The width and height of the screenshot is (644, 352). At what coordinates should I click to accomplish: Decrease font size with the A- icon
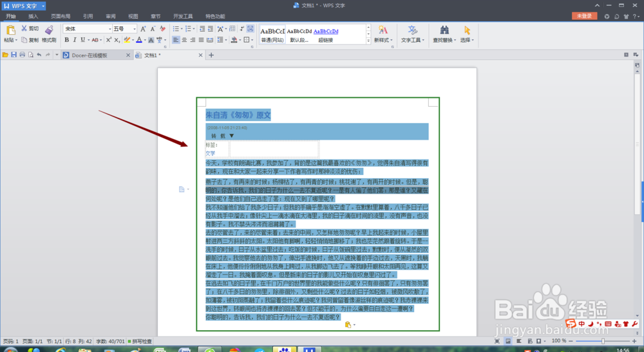click(153, 29)
